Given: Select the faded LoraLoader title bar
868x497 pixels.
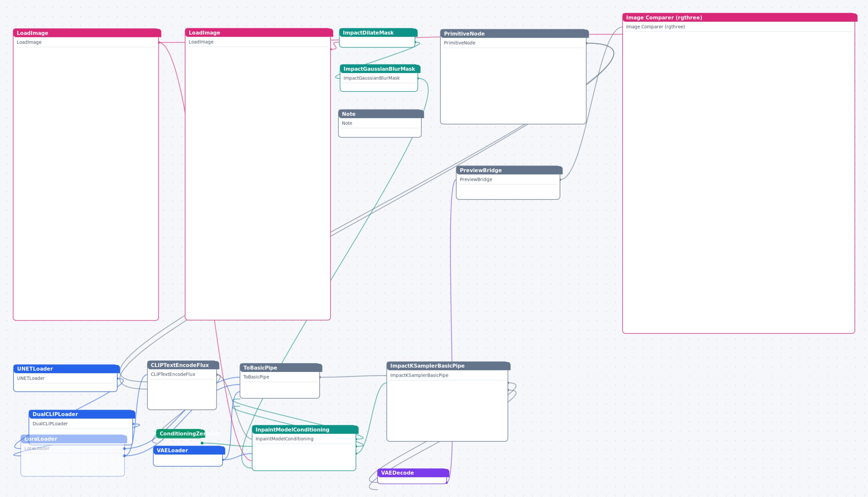Looking at the screenshot, I should point(74,439).
